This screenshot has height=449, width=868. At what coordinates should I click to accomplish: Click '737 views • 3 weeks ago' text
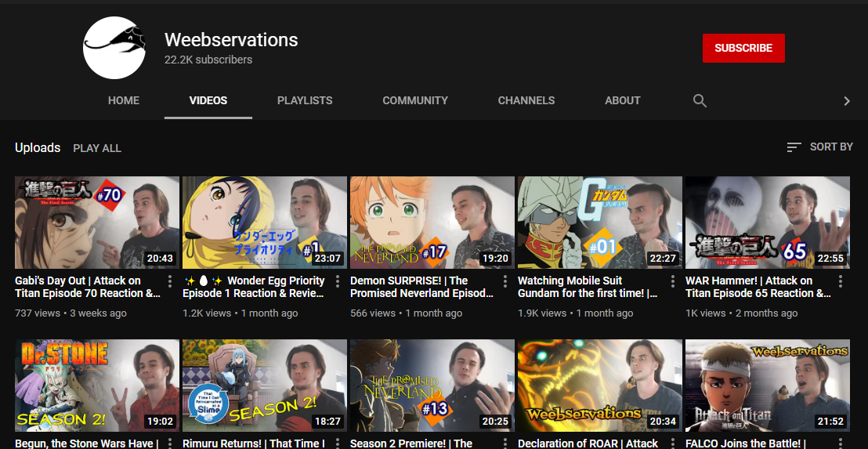[71, 313]
